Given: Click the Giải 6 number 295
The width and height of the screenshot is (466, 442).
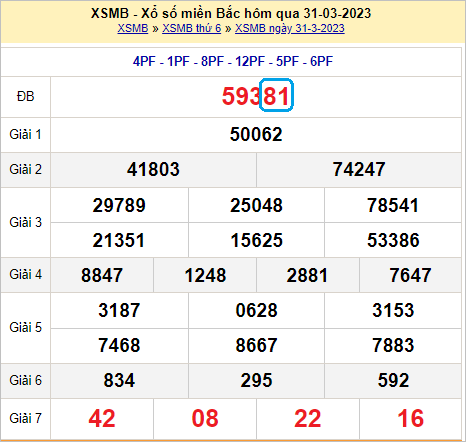Looking at the screenshot, I should coord(256,380).
